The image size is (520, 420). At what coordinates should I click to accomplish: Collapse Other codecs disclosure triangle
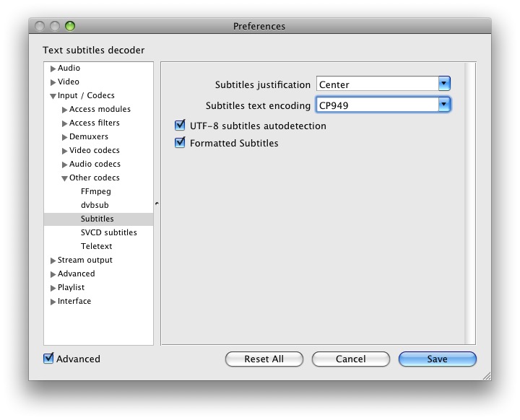click(x=64, y=178)
